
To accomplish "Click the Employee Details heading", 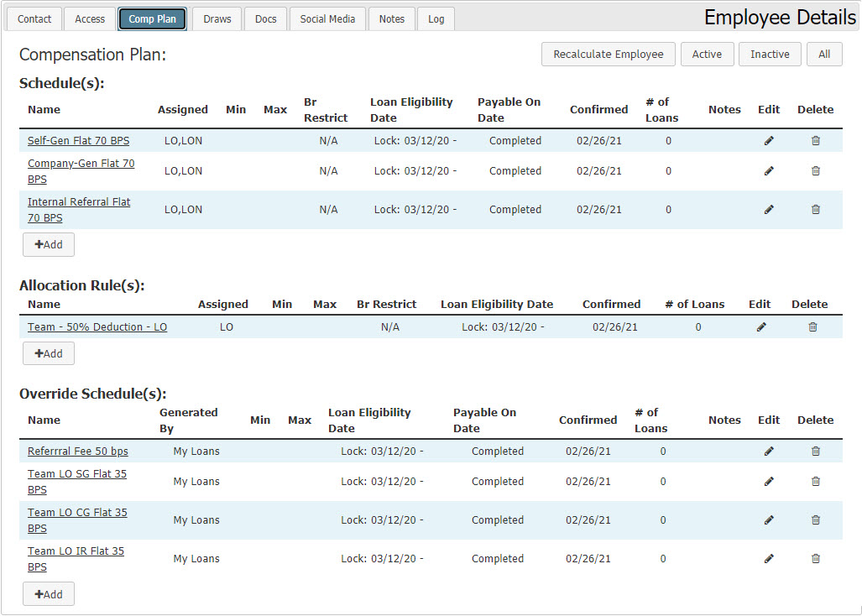I will (780, 18).
